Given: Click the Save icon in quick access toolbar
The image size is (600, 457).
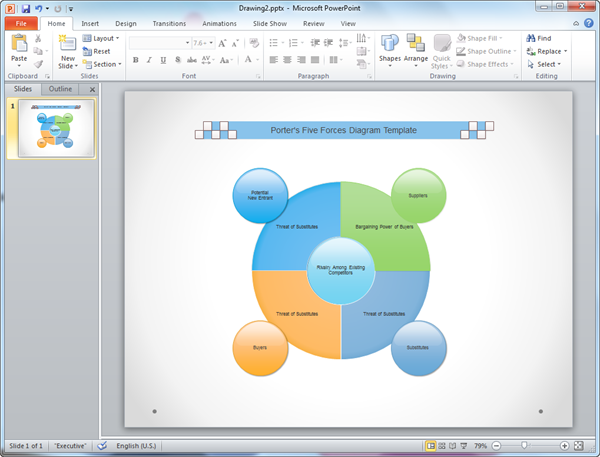Looking at the screenshot, I should click(24, 8).
